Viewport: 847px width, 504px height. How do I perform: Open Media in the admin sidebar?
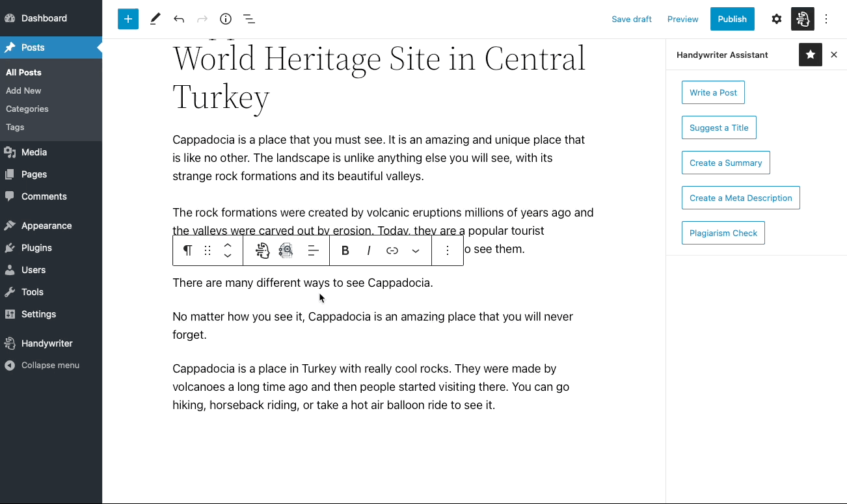point(51,152)
